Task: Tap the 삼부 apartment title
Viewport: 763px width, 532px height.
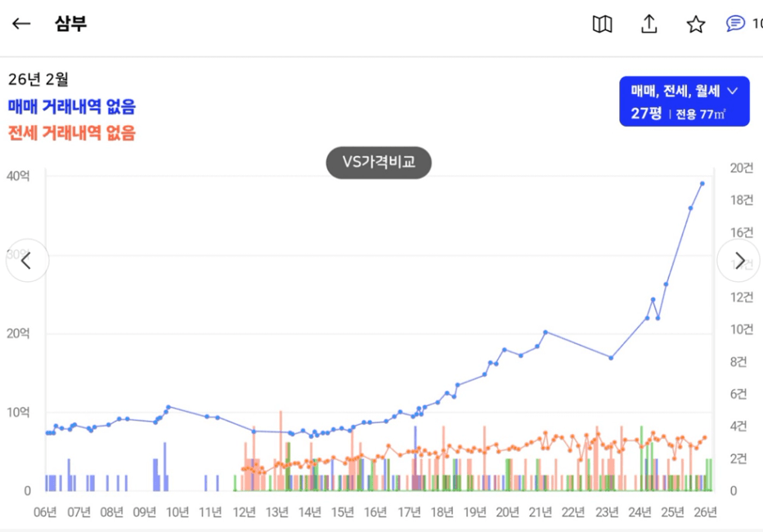Action: (x=70, y=24)
